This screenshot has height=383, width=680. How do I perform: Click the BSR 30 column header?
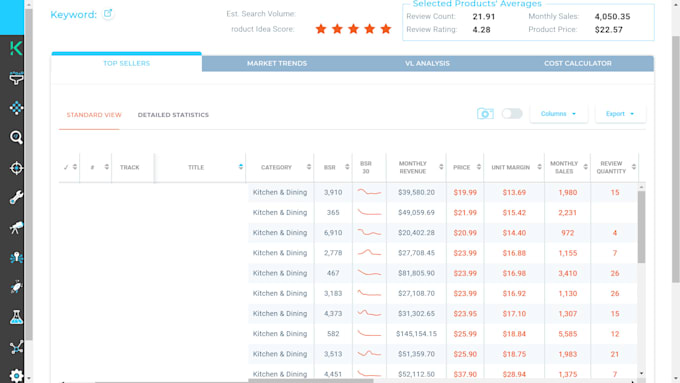point(366,167)
